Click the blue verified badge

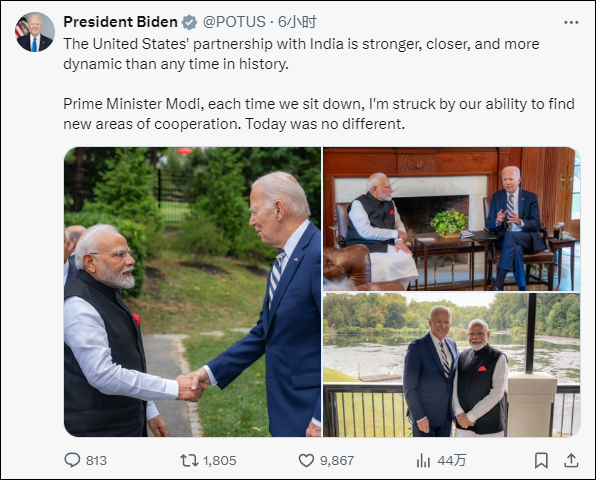click(189, 22)
